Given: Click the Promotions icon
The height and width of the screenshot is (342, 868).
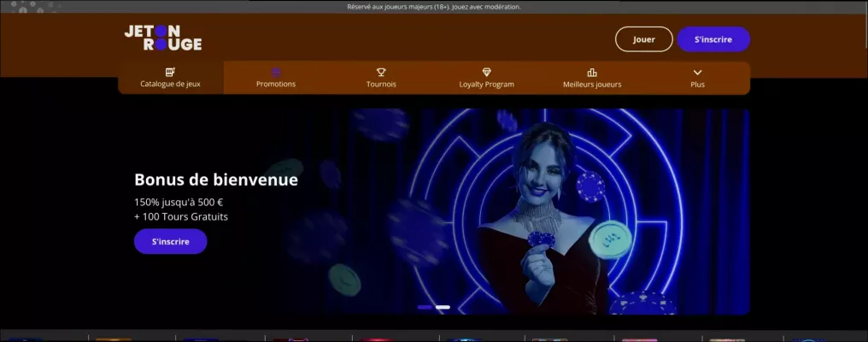Looking at the screenshot, I should click(x=276, y=72).
